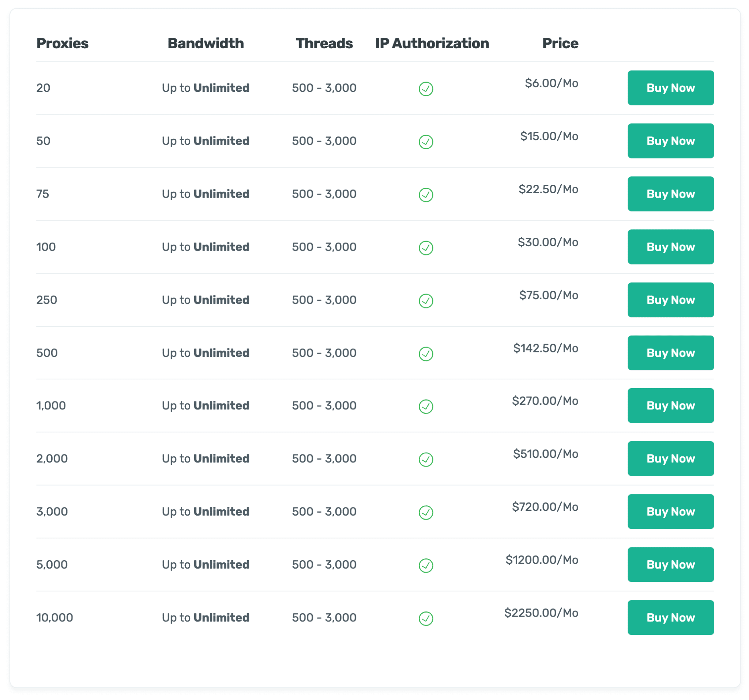The width and height of the screenshot is (749, 700).
Task: Click the $15.00/Mo price
Action: (549, 136)
